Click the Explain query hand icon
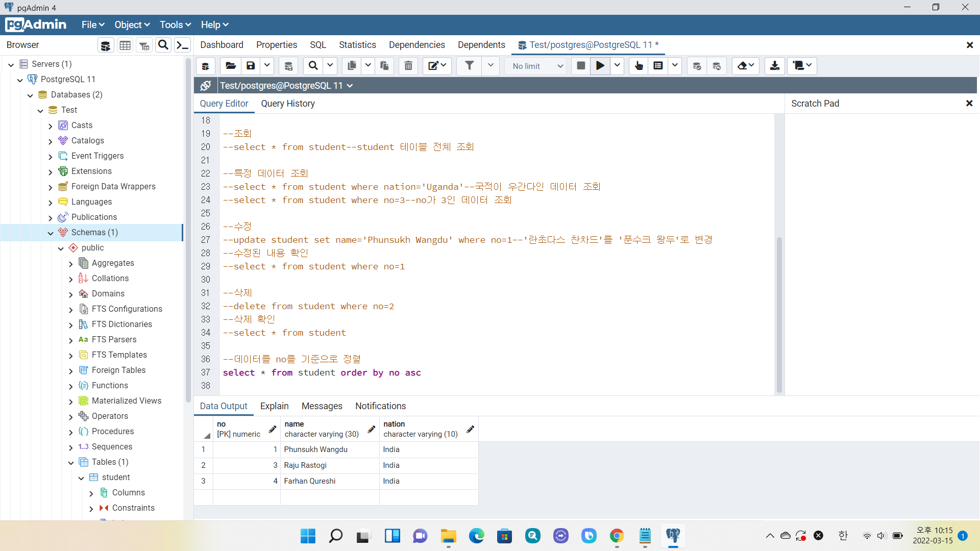Screen dimensions: 980x551 639,66
